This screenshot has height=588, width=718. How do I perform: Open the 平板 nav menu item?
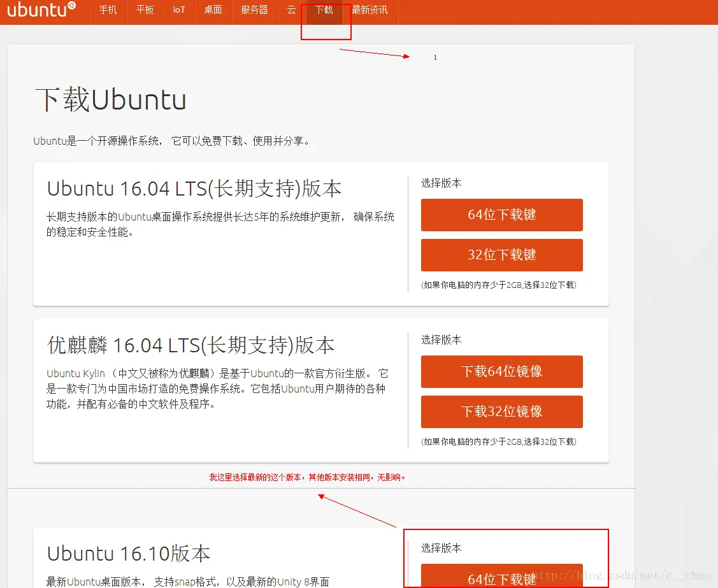coord(145,10)
